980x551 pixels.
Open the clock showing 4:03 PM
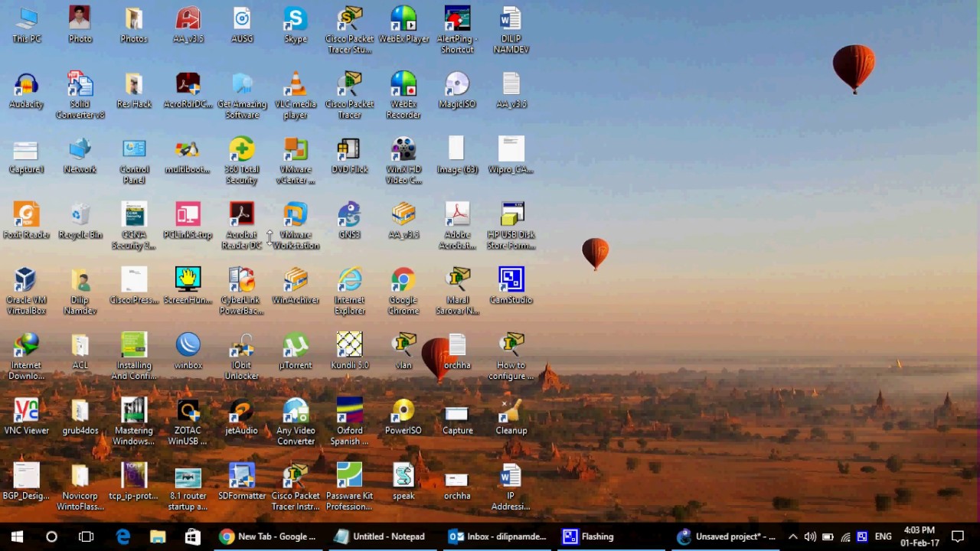(920, 536)
